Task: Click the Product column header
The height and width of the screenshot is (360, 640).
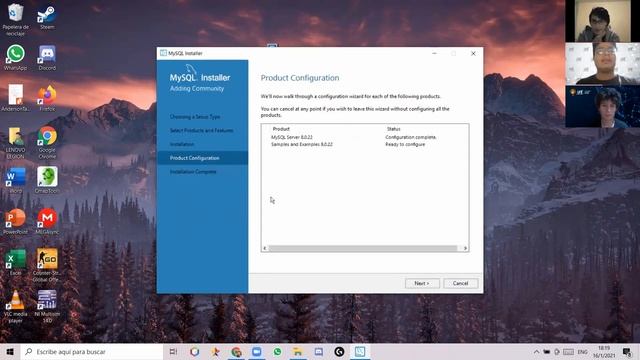Action: [281, 129]
